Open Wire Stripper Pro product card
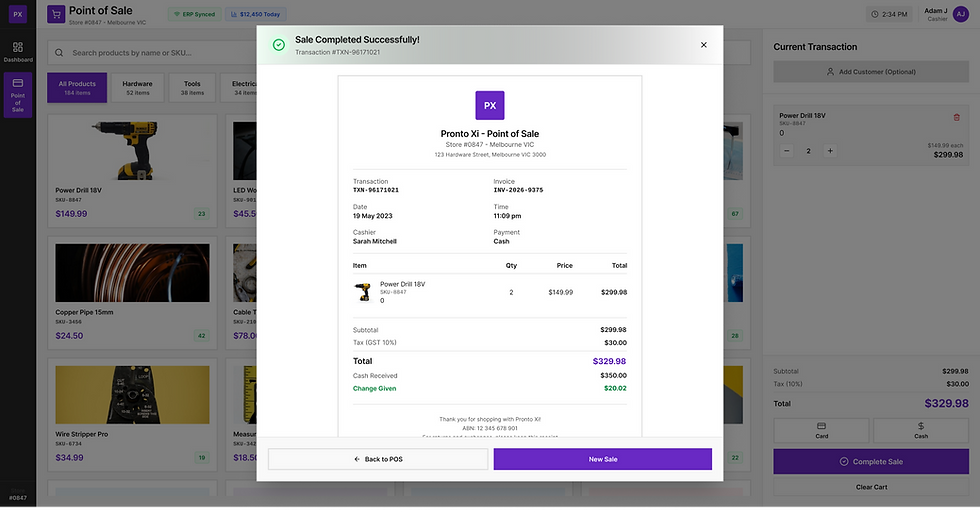980x514 pixels. 132,414
